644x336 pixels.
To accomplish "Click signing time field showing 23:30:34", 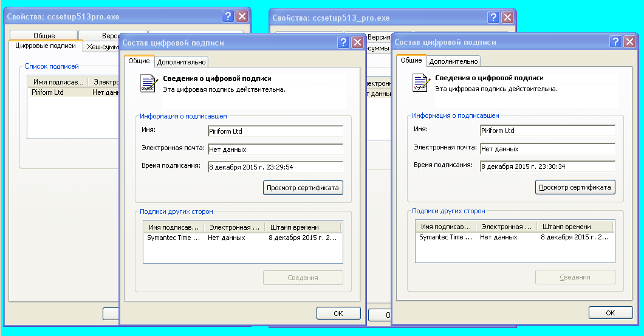I will (547, 166).
